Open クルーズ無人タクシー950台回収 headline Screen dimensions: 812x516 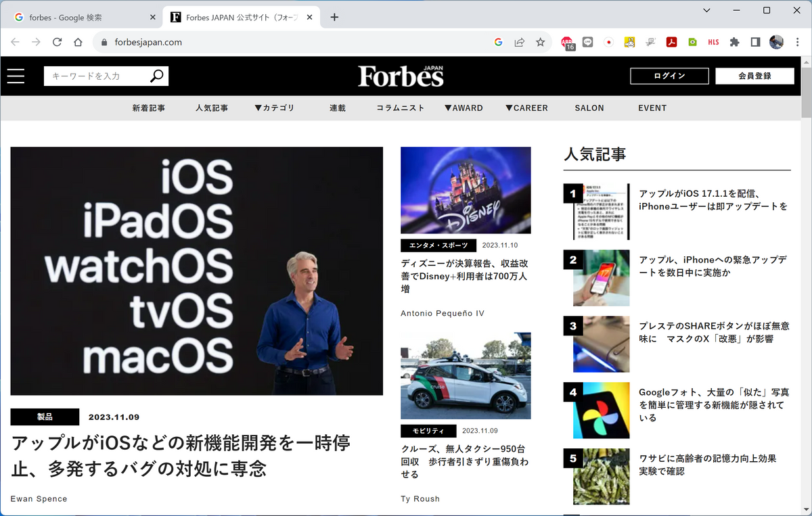point(464,461)
